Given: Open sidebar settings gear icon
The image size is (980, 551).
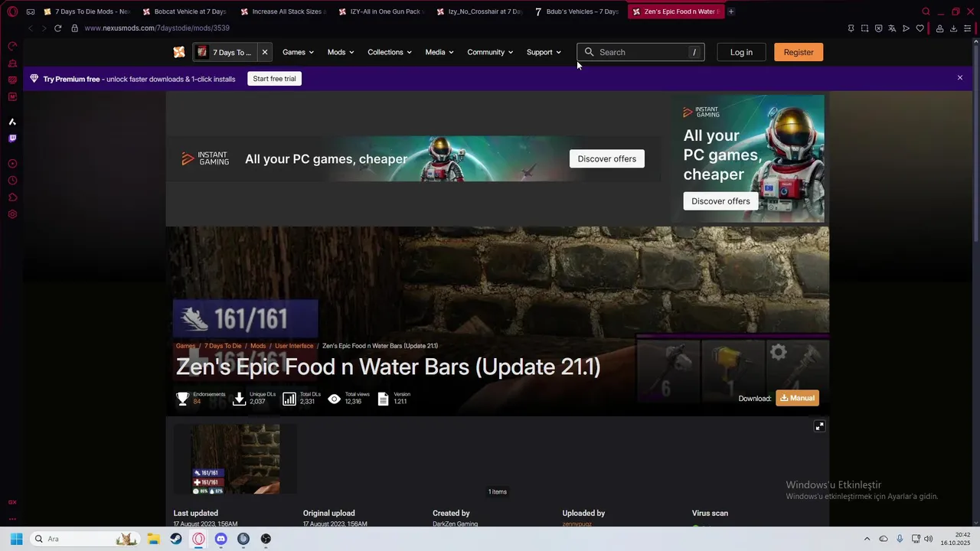Looking at the screenshot, I should (x=12, y=214).
